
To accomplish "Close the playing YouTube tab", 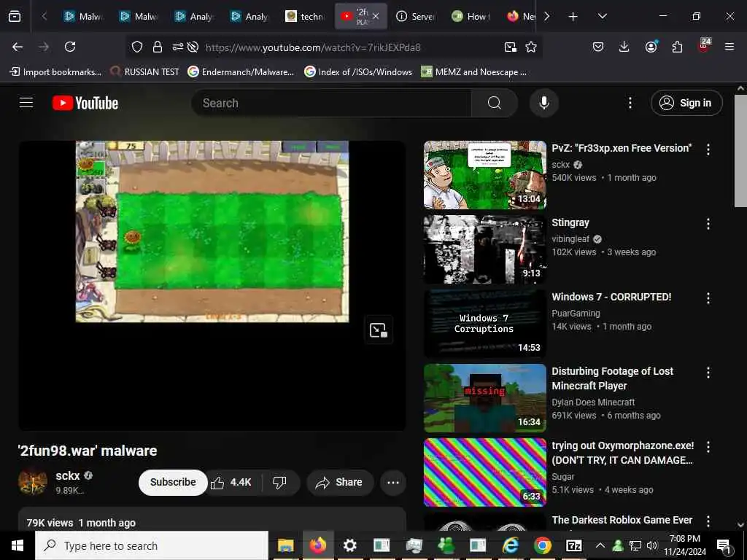I will (x=376, y=16).
